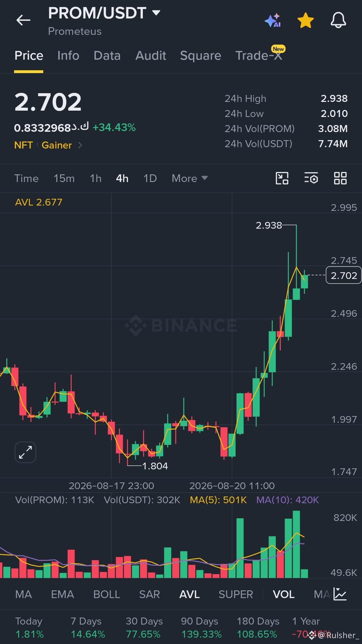
Task: Select the 4h chart interval
Action: (122, 178)
